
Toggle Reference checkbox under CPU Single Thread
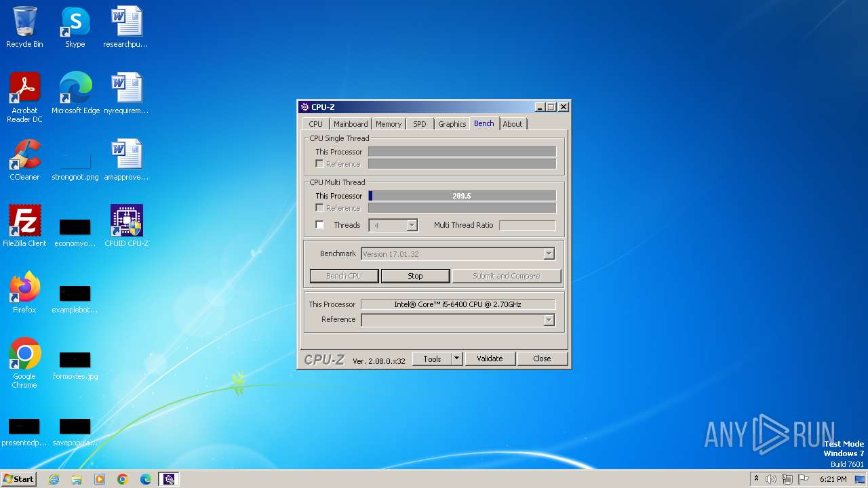click(x=319, y=164)
